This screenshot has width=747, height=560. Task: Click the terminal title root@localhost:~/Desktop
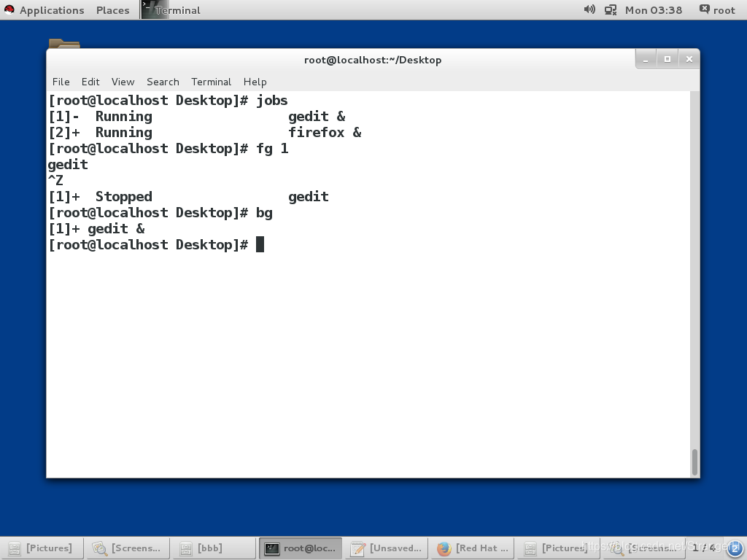pos(373,60)
